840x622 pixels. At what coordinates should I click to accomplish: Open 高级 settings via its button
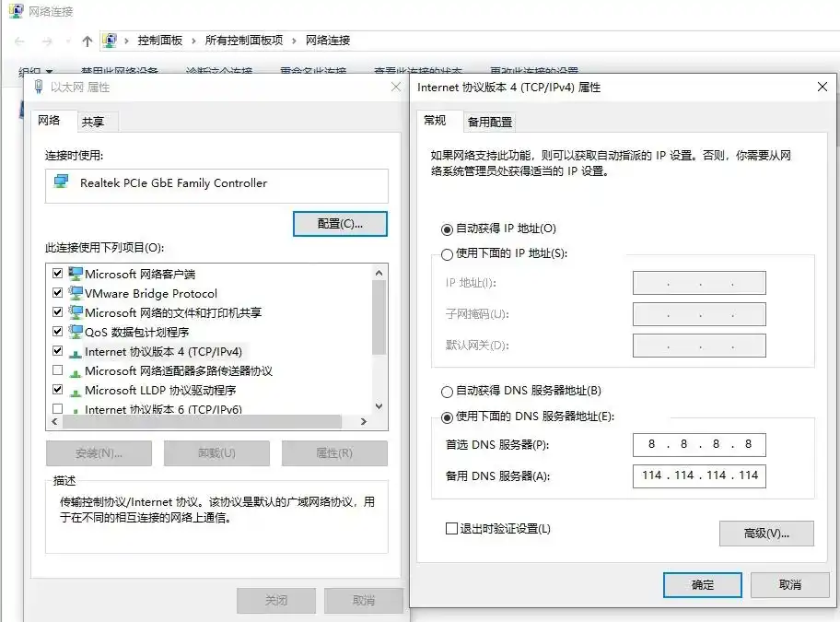(766, 533)
